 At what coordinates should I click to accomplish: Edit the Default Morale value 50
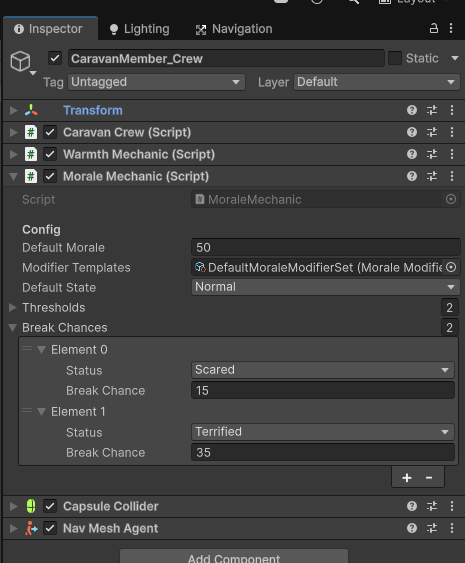[326, 247]
